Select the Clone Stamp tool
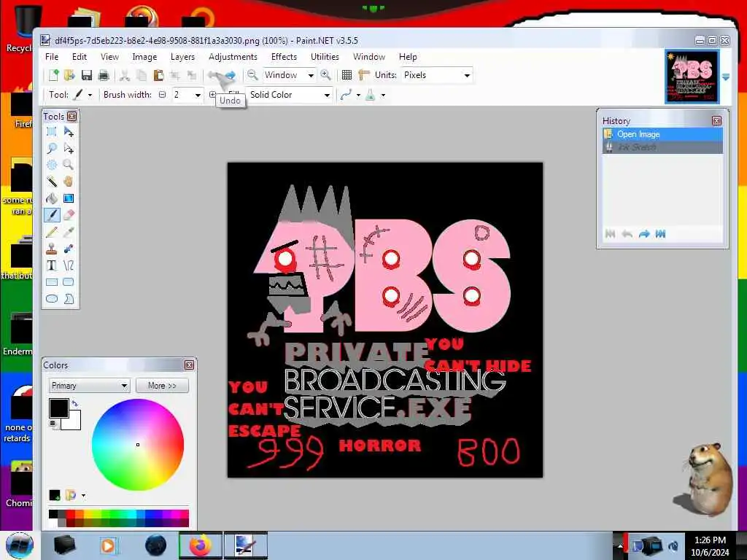 tap(52, 249)
